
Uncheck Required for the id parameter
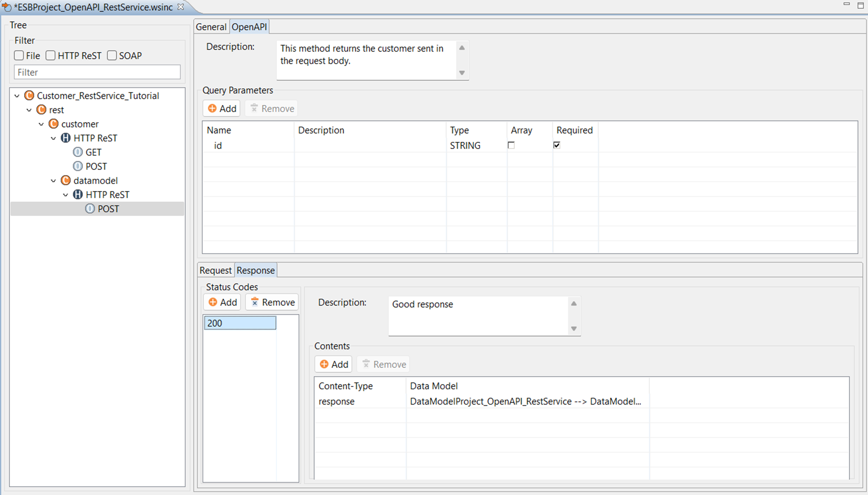[x=557, y=145]
